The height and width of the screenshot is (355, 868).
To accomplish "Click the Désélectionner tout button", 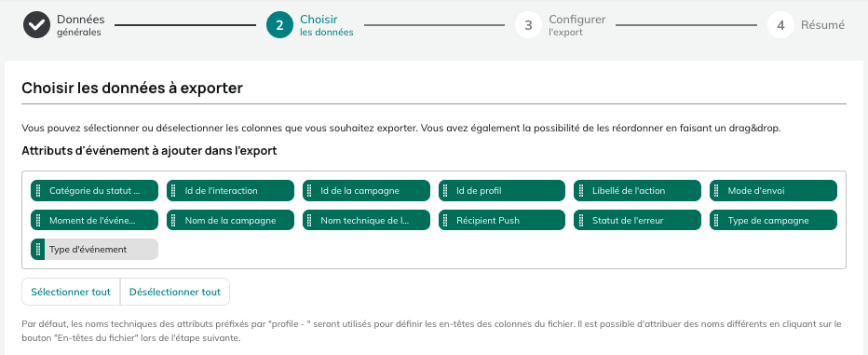I will [175, 292].
